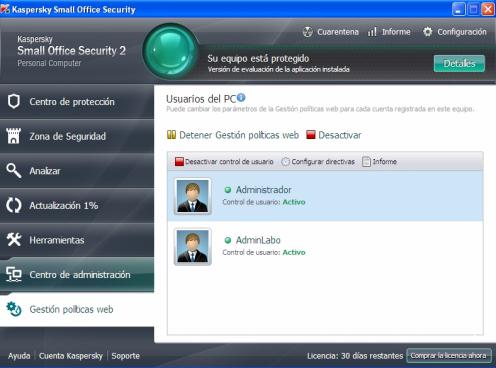Image resolution: width=496 pixels, height=368 pixels.
Task: Click the magnifier icon for Analizar
Action: [x=14, y=170]
